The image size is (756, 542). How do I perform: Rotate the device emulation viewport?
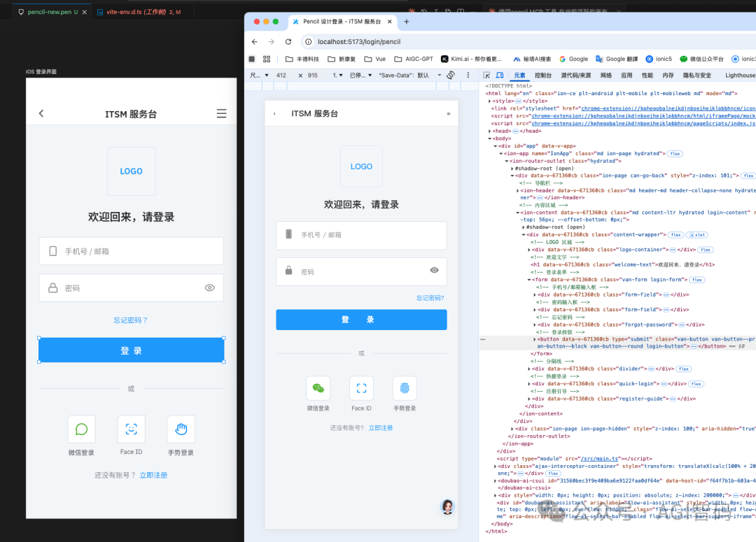point(451,75)
